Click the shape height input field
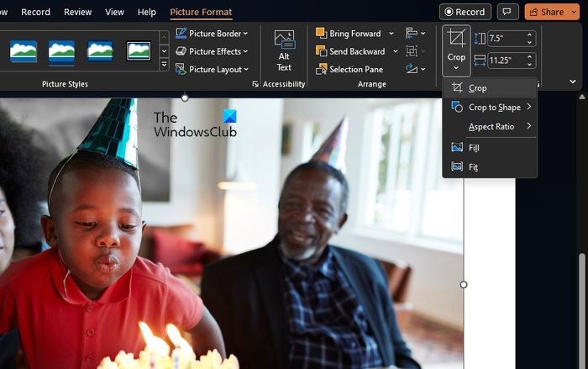The image size is (588, 369). 506,39
